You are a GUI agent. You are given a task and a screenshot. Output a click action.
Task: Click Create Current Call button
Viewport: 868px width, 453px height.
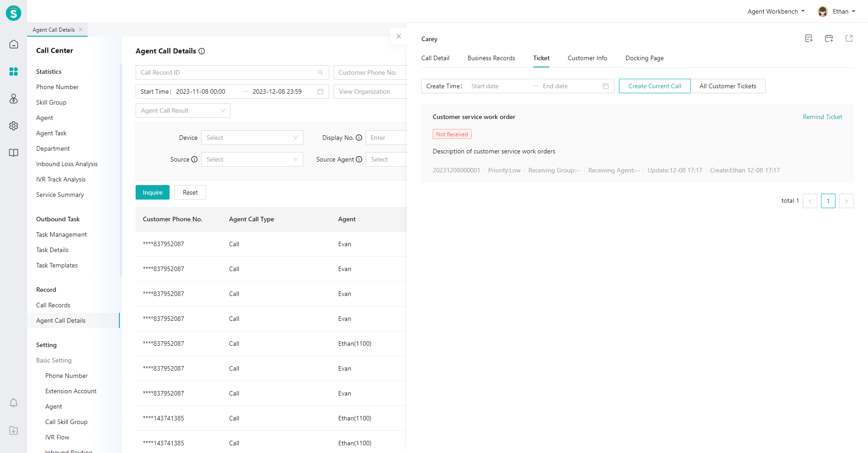pos(655,86)
